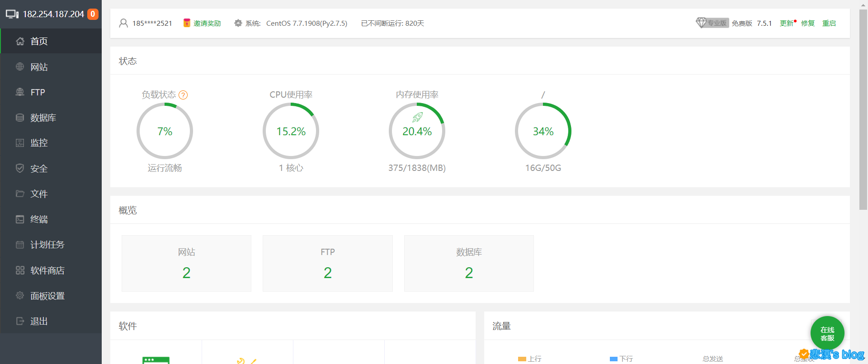Click the rocket memory release icon
This screenshot has height=364, width=868.
417,117
